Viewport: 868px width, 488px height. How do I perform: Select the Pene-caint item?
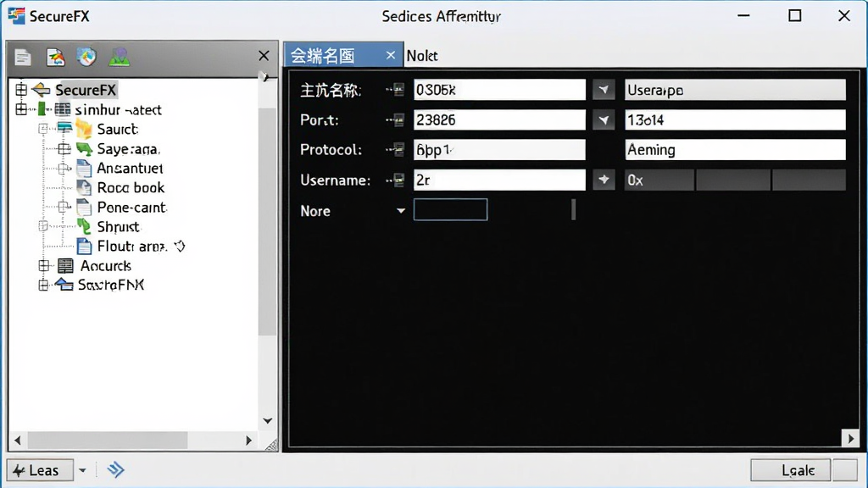click(131, 207)
